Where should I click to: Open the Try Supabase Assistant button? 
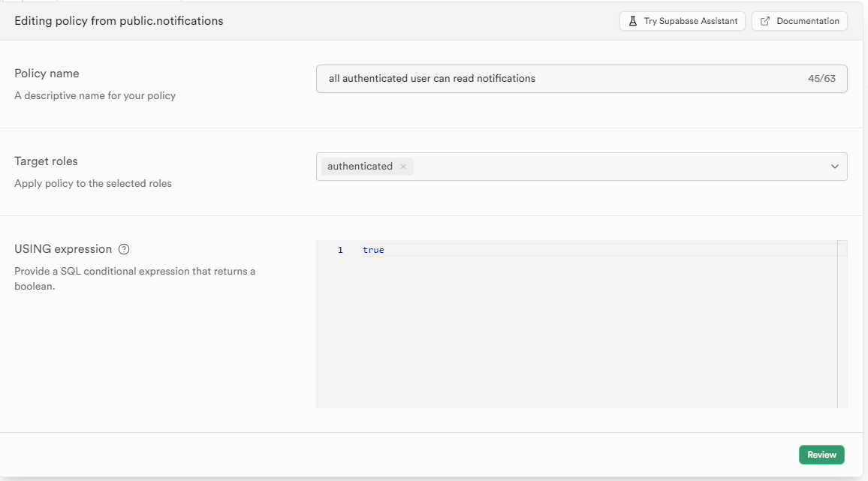682,21
